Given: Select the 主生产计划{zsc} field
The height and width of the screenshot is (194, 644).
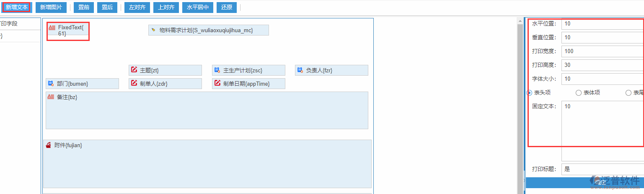Looking at the screenshot, I should [248, 70].
